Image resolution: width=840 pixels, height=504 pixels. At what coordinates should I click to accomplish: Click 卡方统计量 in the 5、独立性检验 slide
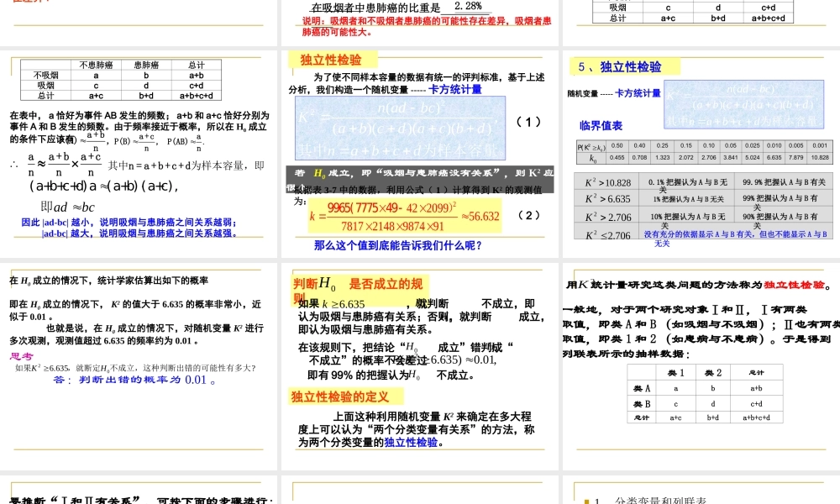638,93
